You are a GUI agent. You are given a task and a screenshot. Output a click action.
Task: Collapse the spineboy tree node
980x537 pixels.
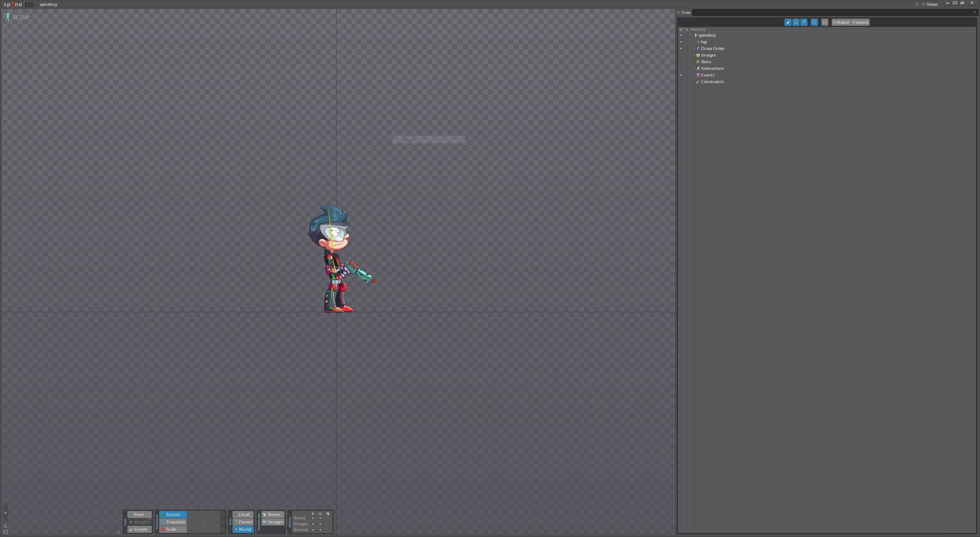(x=692, y=35)
